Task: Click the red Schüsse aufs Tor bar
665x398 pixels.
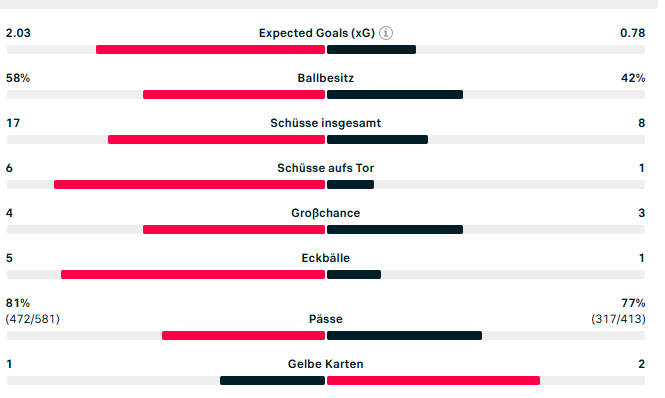Action: 189,185
